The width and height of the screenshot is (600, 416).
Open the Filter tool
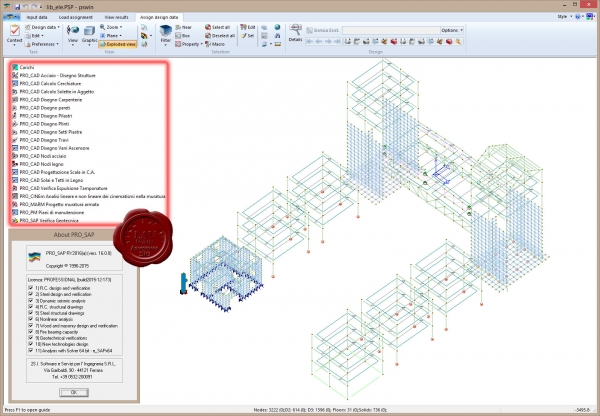click(165, 34)
